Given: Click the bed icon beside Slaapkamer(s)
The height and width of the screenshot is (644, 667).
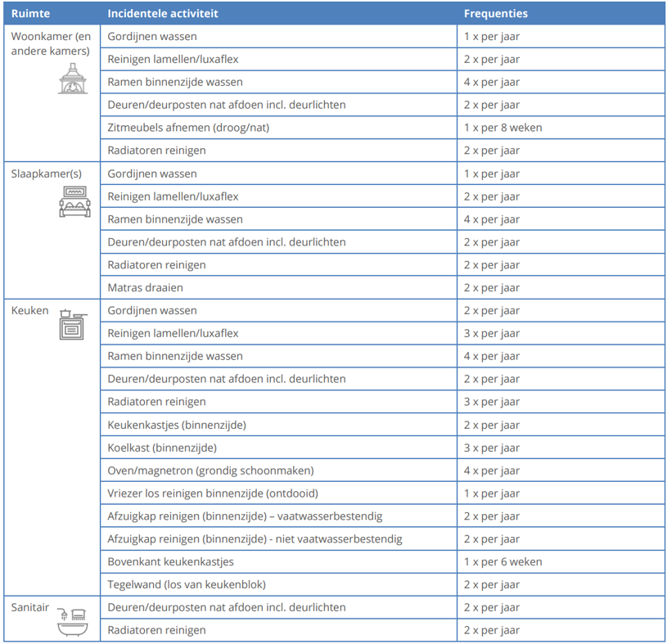Looking at the screenshot, I should (x=74, y=201).
